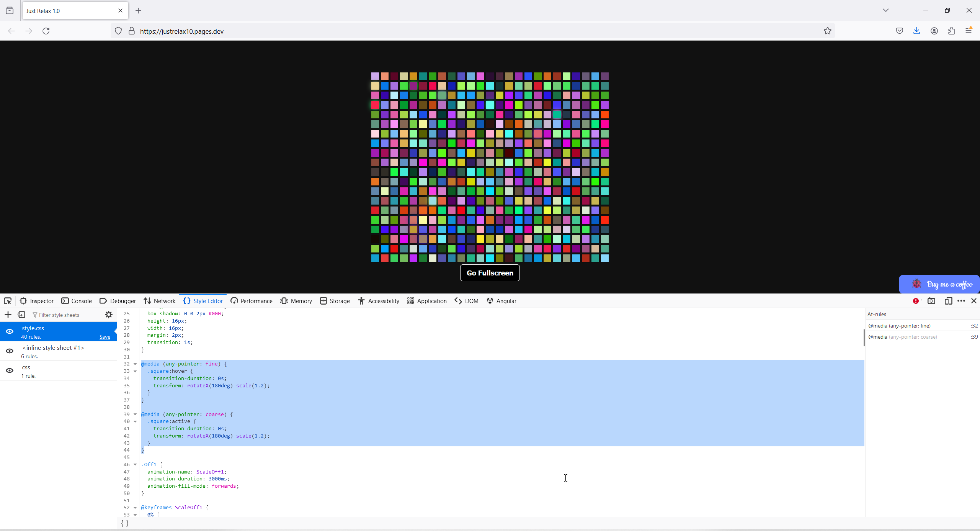The width and height of the screenshot is (980, 531).
Task: Collapse the fine-pointer @media rule fold arrow
Action: 135,364
